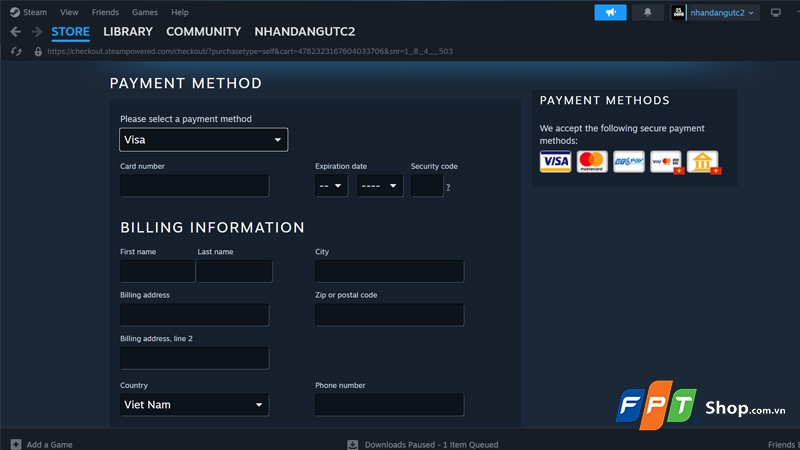Expand the expiration month dropdown
The image size is (800, 450).
pos(331,186)
